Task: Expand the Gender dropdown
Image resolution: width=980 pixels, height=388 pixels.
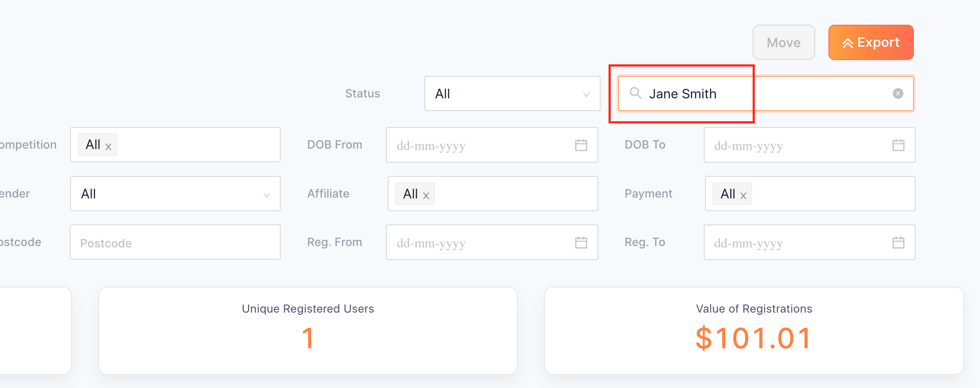Action: [x=175, y=194]
